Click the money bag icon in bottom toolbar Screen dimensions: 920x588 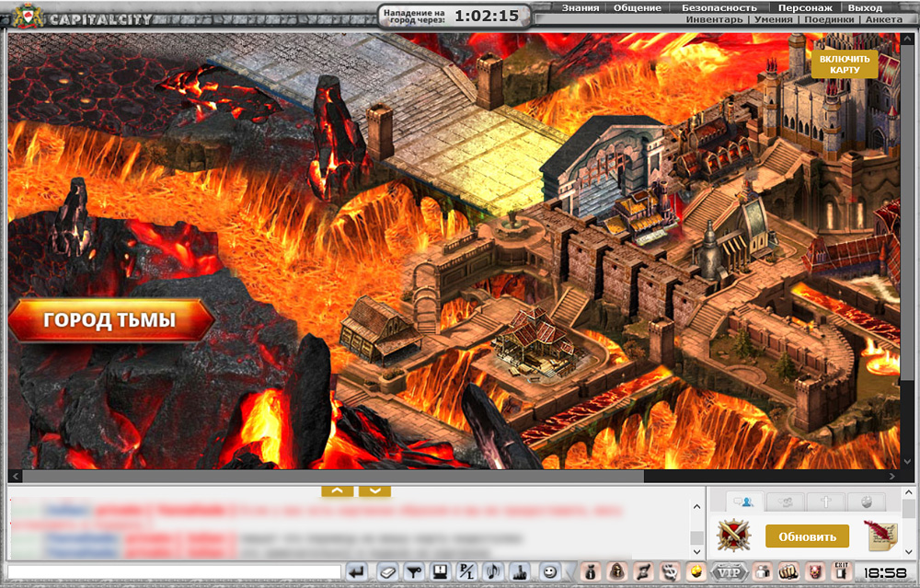point(591,571)
